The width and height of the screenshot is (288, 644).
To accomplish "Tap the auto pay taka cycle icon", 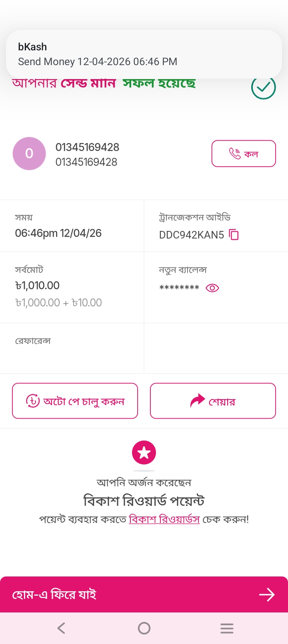I will 33,401.
